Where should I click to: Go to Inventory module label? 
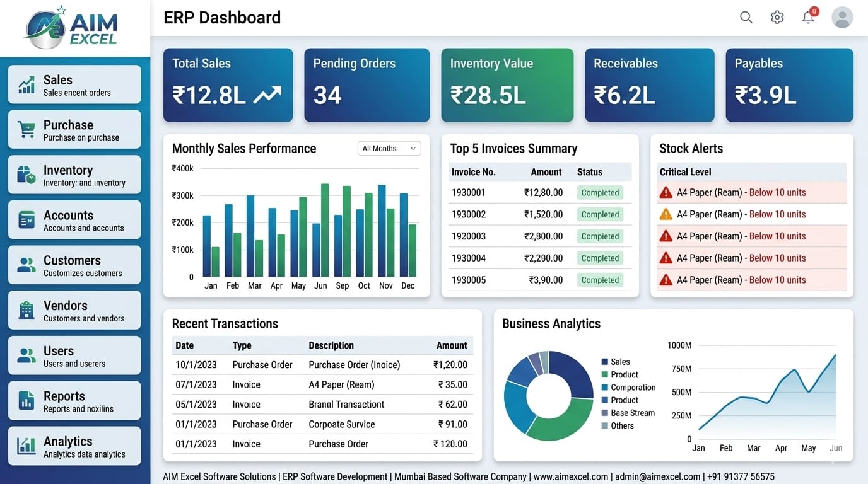pos(68,170)
